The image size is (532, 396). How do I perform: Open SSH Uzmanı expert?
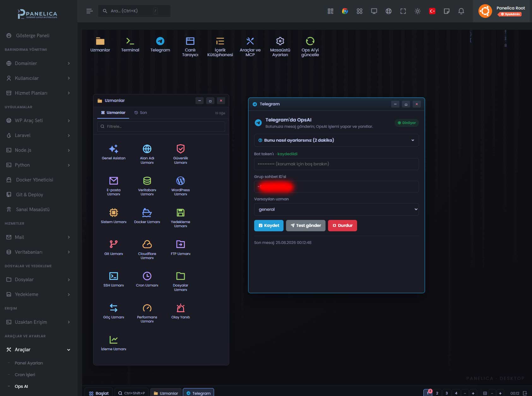pos(114,279)
